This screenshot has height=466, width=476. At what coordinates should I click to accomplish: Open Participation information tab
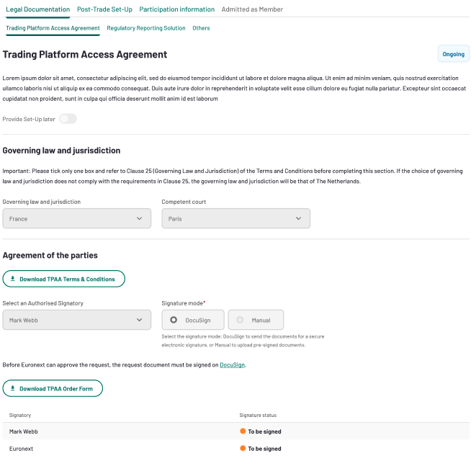tap(177, 9)
